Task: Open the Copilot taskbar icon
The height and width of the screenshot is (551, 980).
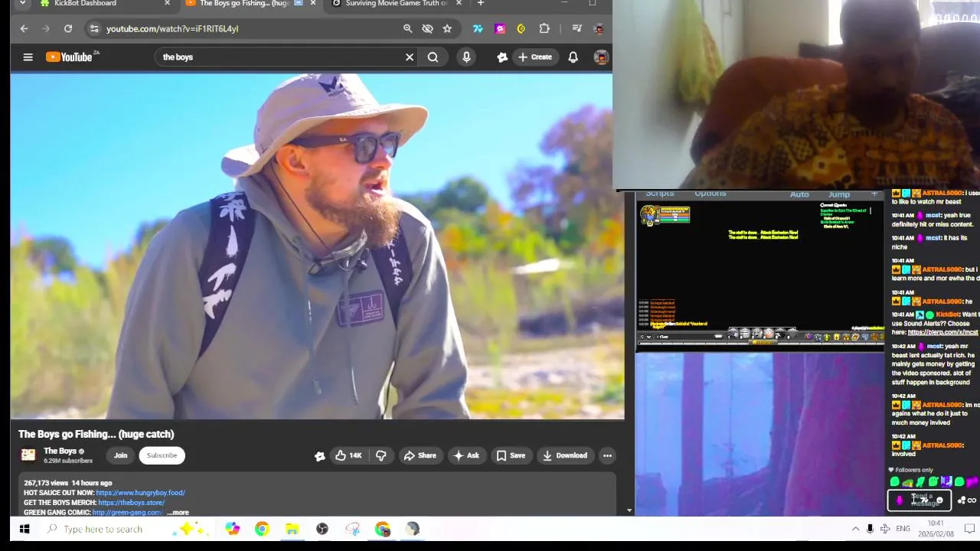Action: tap(232, 529)
